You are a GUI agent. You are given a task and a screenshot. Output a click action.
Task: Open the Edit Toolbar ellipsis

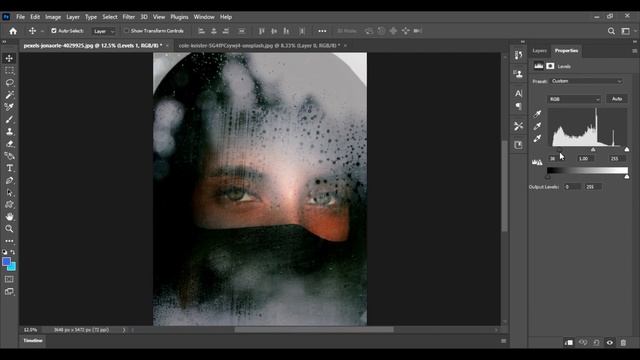(x=9, y=241)
